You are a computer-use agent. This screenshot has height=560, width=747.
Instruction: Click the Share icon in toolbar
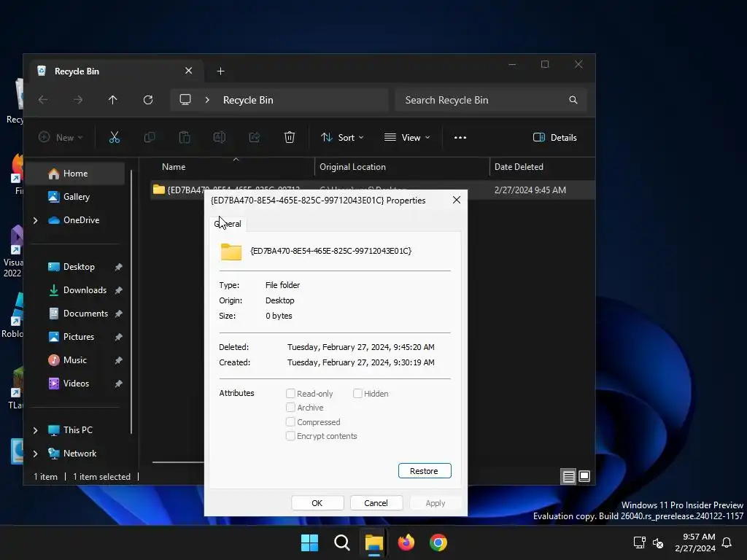[x=255, y=138]
